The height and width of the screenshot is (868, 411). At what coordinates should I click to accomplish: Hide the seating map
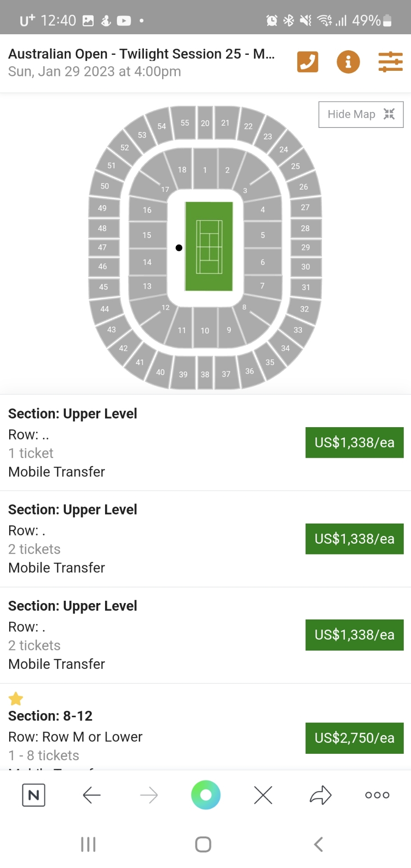(361, 114)
